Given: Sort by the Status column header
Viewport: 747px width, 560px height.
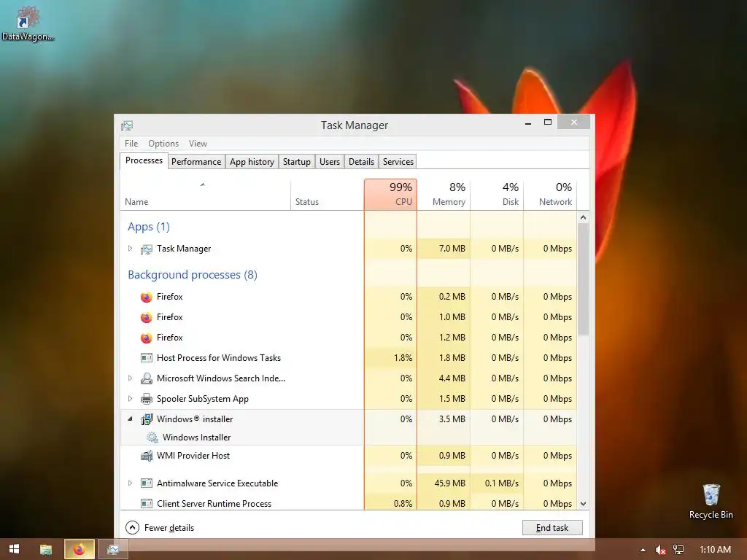Looking at the screenshot, I should click(x=328, y=195).
